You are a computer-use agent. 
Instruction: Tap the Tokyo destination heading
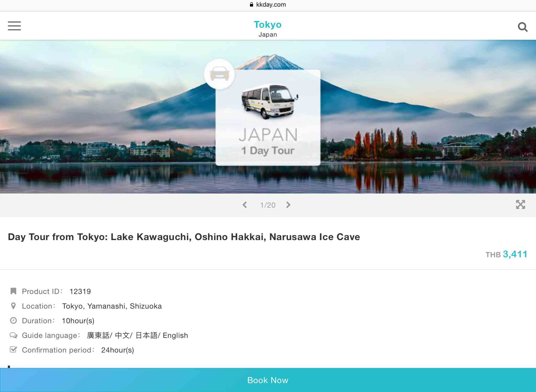(268, 25)
